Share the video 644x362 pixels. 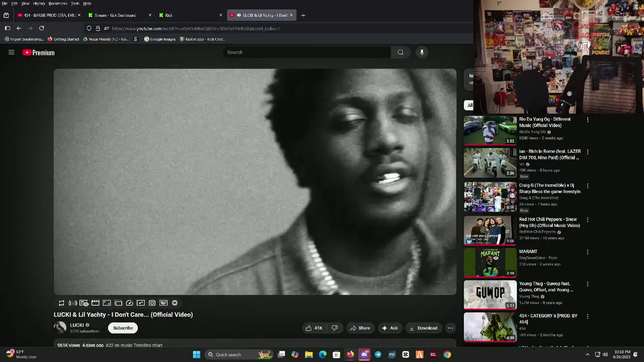click(360, 328)
